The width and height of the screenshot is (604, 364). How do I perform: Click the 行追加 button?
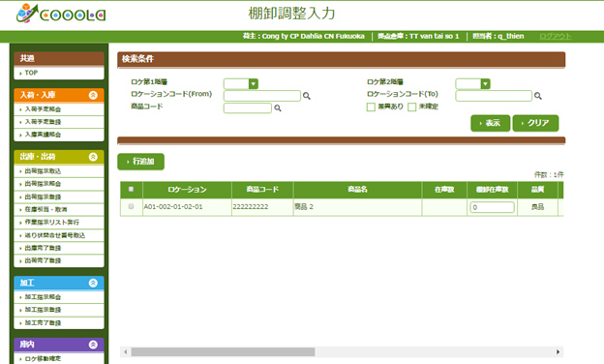pyautogui.click(x=140, y=162)
